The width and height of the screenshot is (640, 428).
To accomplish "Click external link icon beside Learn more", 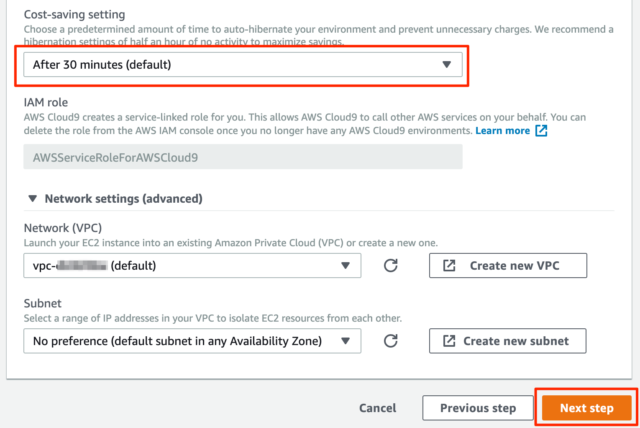I will [541, 131].
